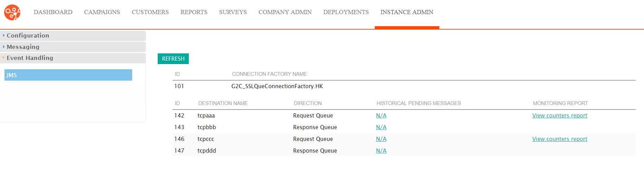Screen dimensions: 644x175
Task: Go to the Campaigns tab
Action: pos(102,12)
